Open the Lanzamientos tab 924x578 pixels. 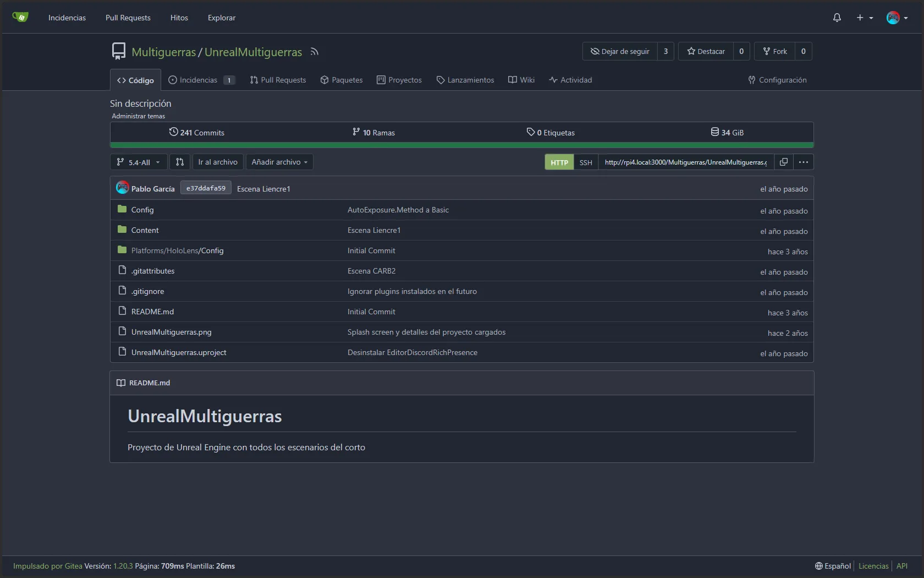[465, 80]
